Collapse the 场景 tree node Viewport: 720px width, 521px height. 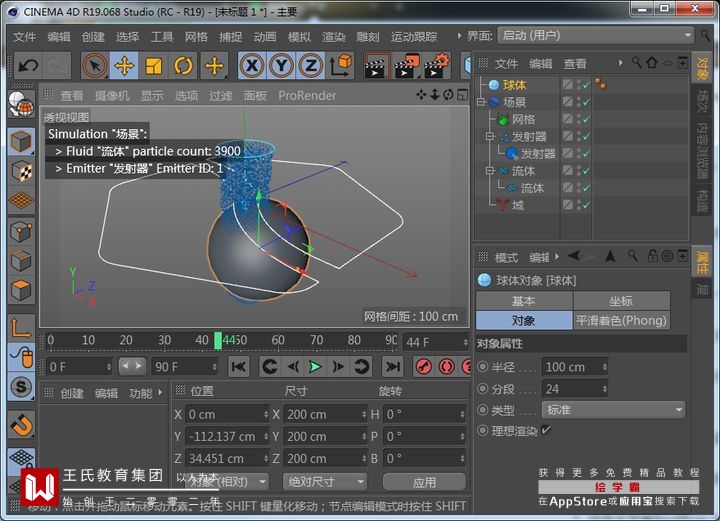tap(481, 102)
